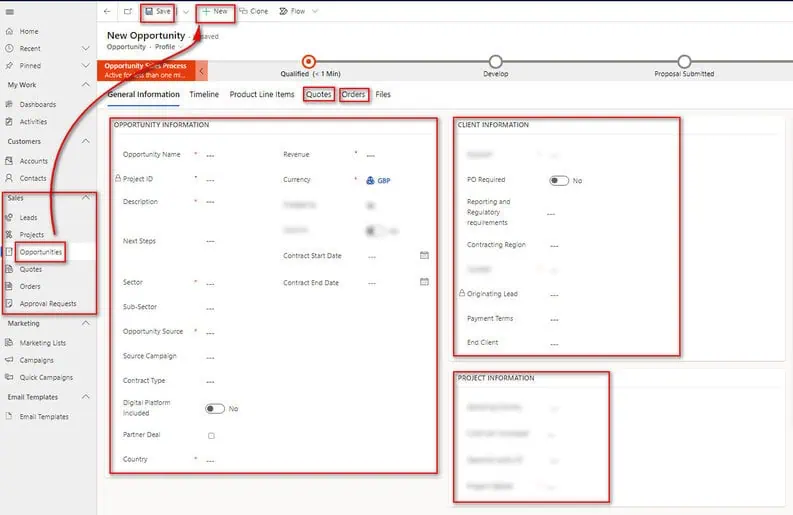Click the Save button
Viewport: 793px width, 515px height.
point(158,11)
